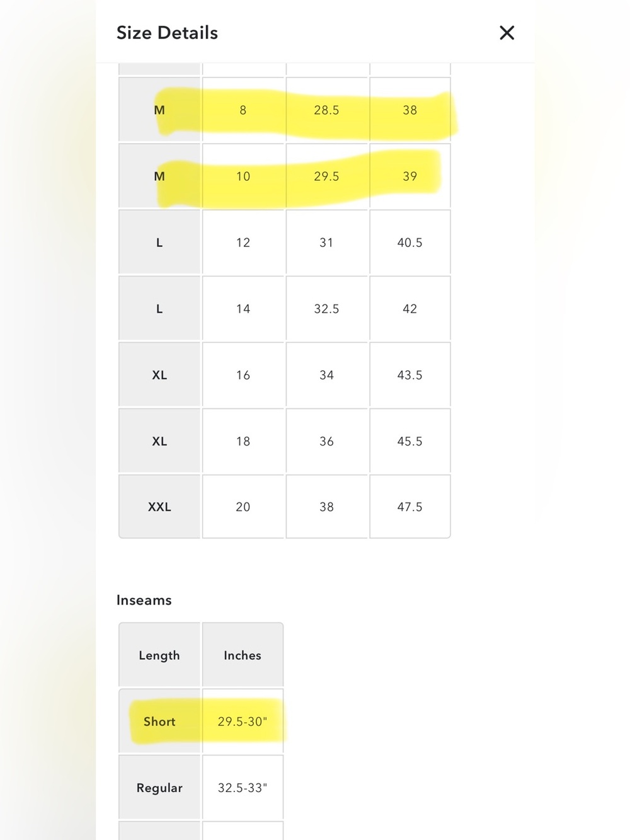Click the 29.5-30" inseam value
This screenshot has height=840, width=630.
coord(243,722)
